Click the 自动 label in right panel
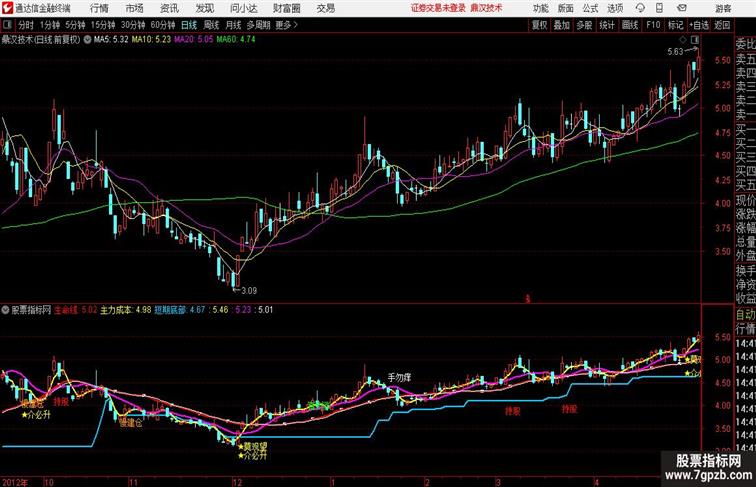The image size is (756, 487). [745, 314]
